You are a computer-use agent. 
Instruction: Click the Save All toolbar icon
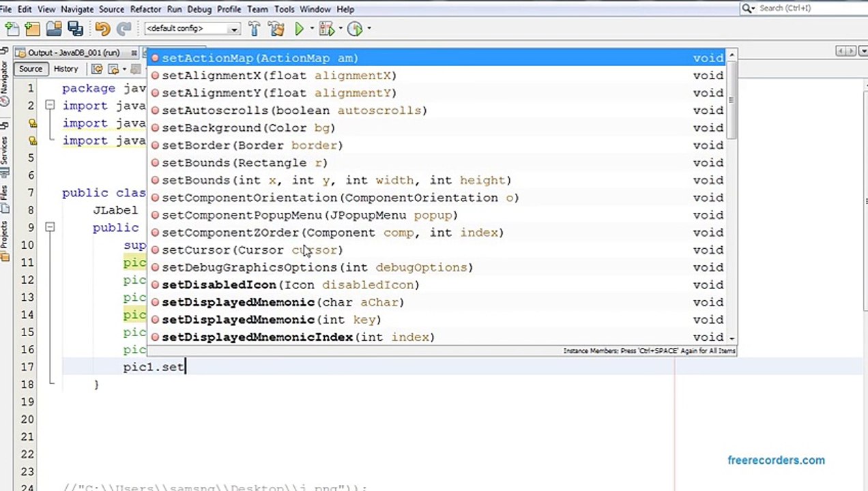click(x=75, y=29)
